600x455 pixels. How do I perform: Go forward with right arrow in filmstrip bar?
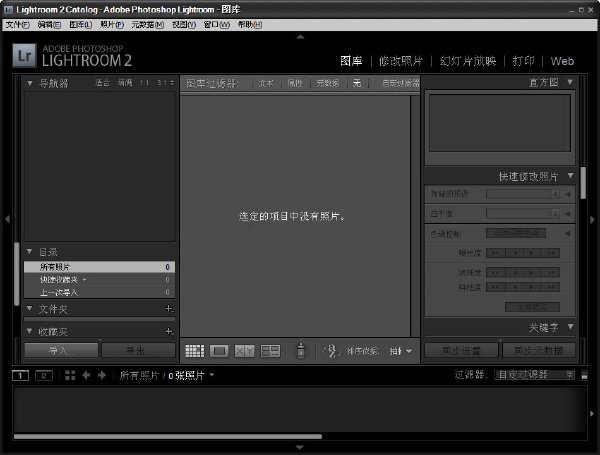pos(102,375)
